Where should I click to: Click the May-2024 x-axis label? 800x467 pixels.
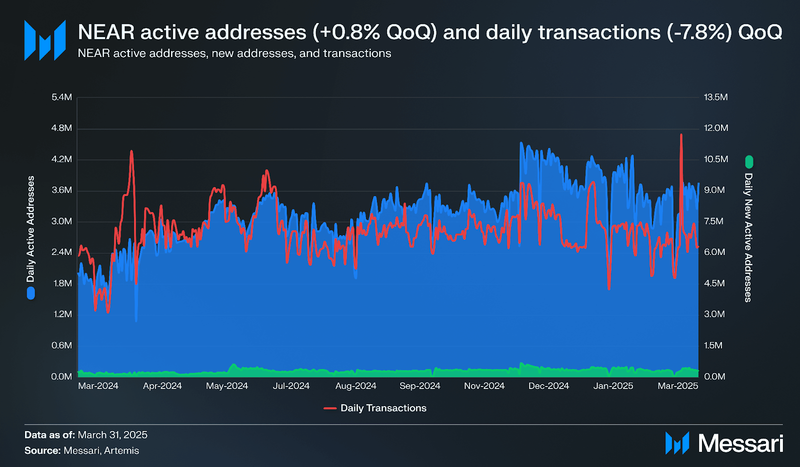(227, 386)
